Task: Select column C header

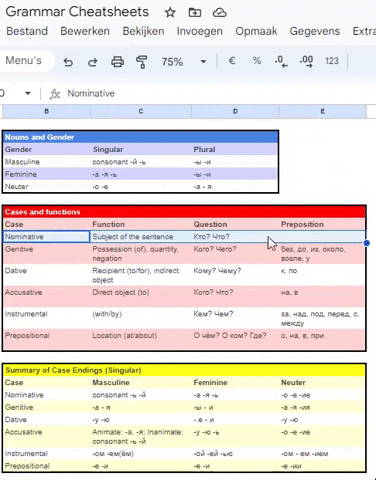Action: point(141,111)
